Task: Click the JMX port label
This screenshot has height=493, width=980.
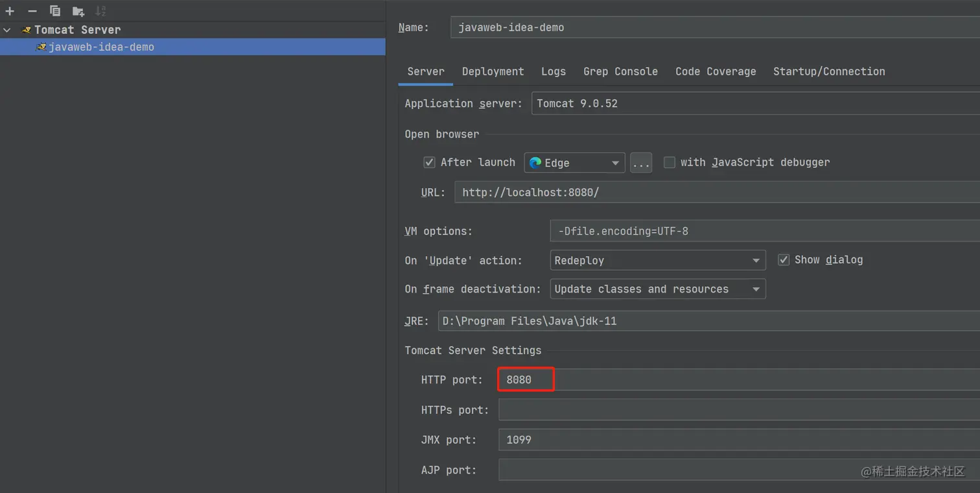Action: [449, 440]
